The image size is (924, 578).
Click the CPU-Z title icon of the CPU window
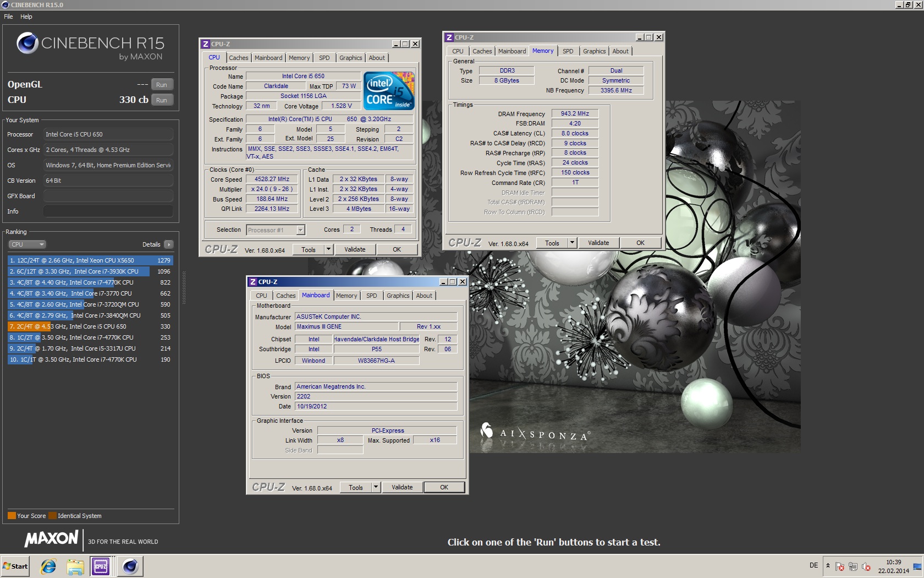(206, 44)
